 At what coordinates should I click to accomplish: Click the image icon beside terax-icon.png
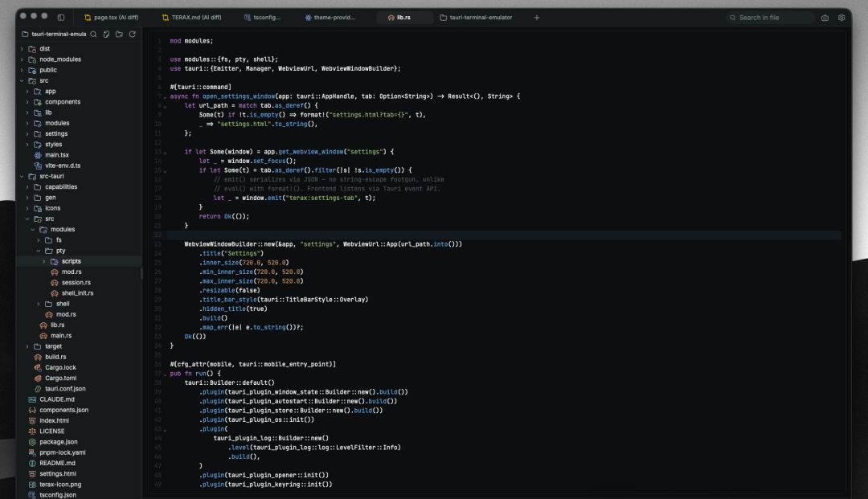(32, 485)
